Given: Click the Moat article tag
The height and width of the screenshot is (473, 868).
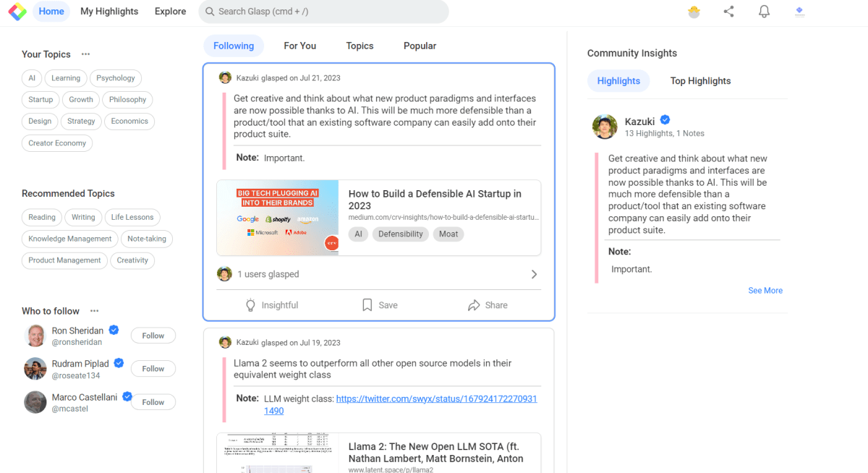Looking at the screenshot, I should [448, 234].
